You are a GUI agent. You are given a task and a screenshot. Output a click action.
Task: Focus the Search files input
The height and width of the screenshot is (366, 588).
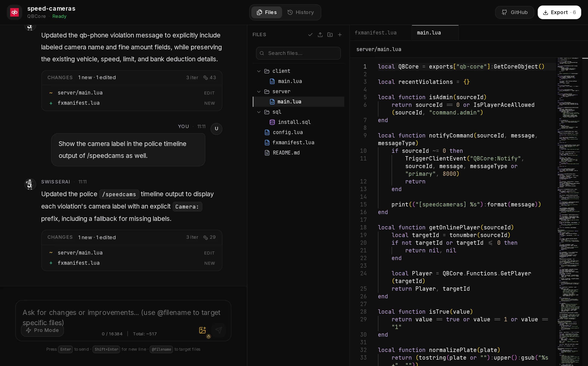tap(298, 53)
